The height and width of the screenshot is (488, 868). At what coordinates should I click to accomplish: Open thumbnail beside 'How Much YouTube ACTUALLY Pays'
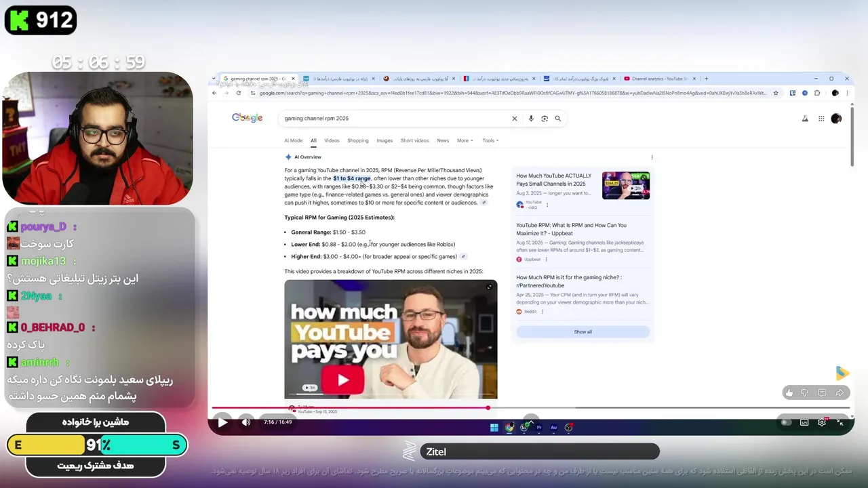click(x=626, y=185)
